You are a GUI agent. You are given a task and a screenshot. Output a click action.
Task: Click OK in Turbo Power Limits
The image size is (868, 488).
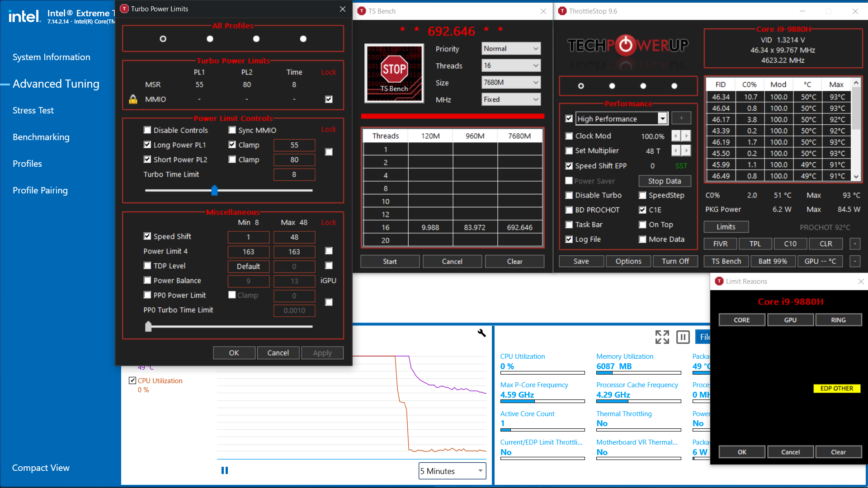click(234, 353)
